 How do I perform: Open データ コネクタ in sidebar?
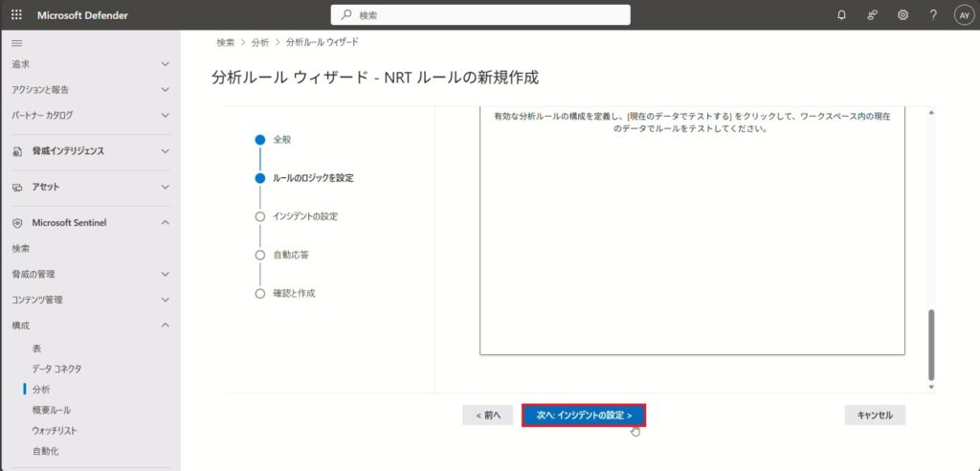56,369
